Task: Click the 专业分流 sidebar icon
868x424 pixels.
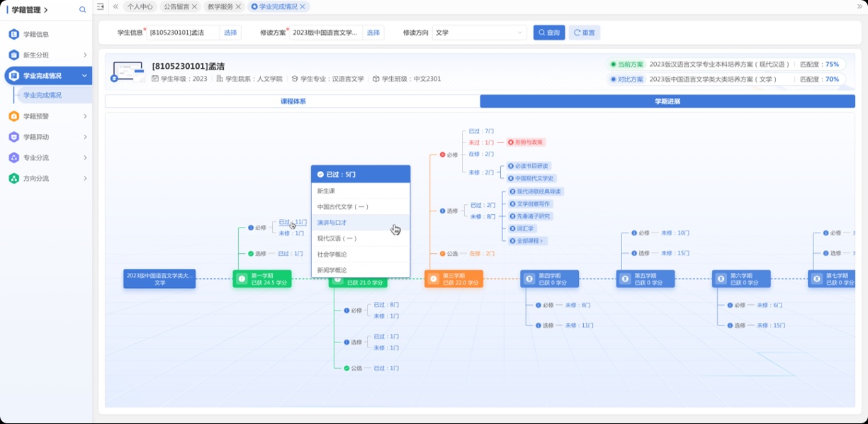Action: coord(13,157)
